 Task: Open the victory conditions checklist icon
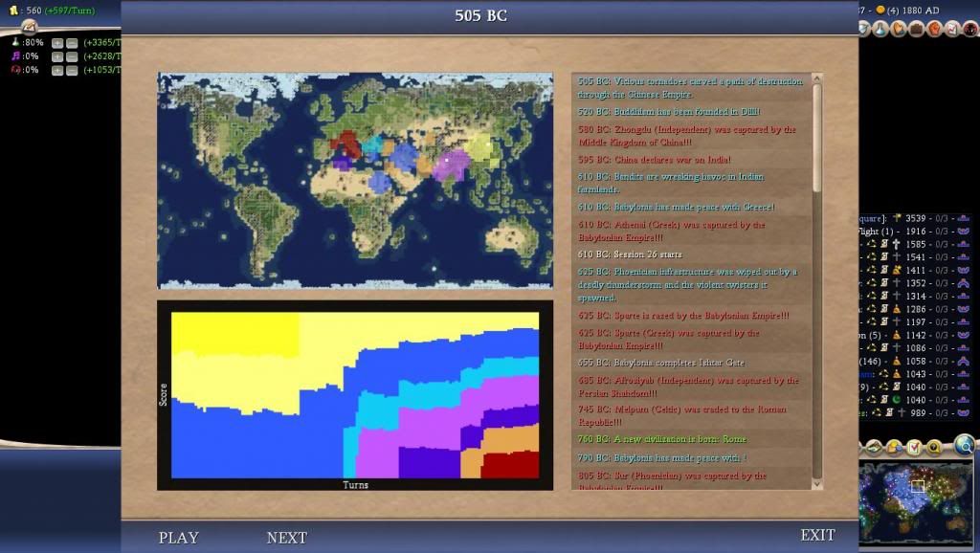click(952, 28)
